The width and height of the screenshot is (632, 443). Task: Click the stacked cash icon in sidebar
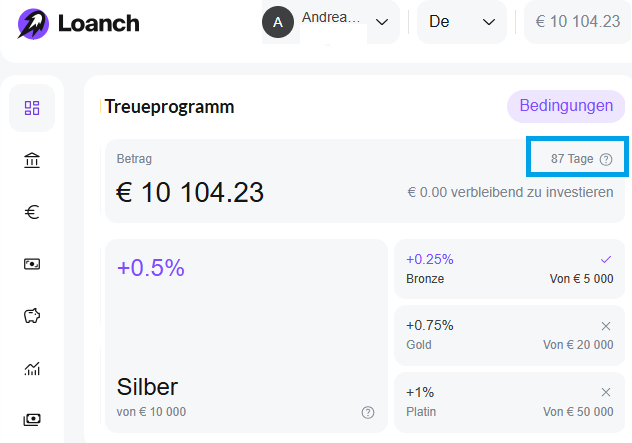coord(32,420)
